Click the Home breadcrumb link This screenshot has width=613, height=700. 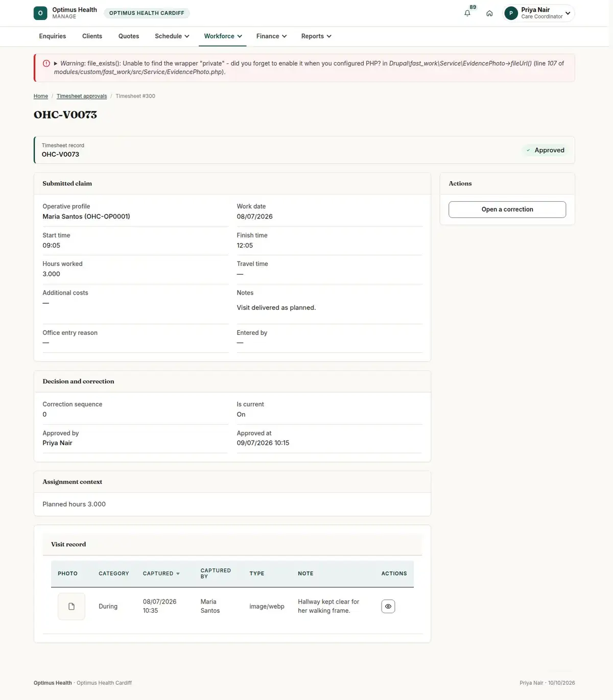pos(41,96)
